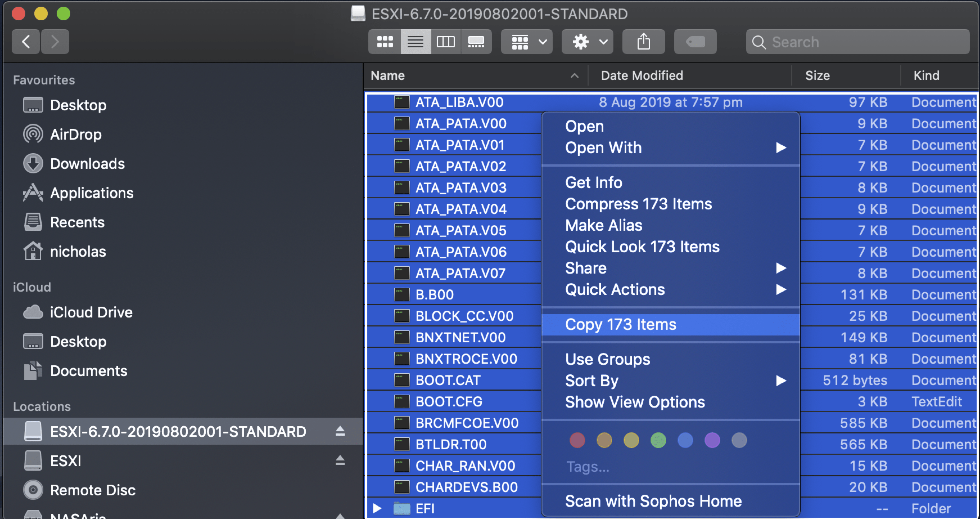Toggle list view in toolbar
The image size is (980, 519).
[416, 42]
